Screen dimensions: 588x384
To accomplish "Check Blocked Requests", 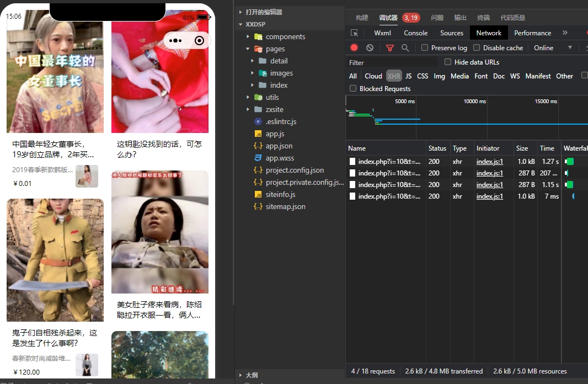I will (353, 88).
